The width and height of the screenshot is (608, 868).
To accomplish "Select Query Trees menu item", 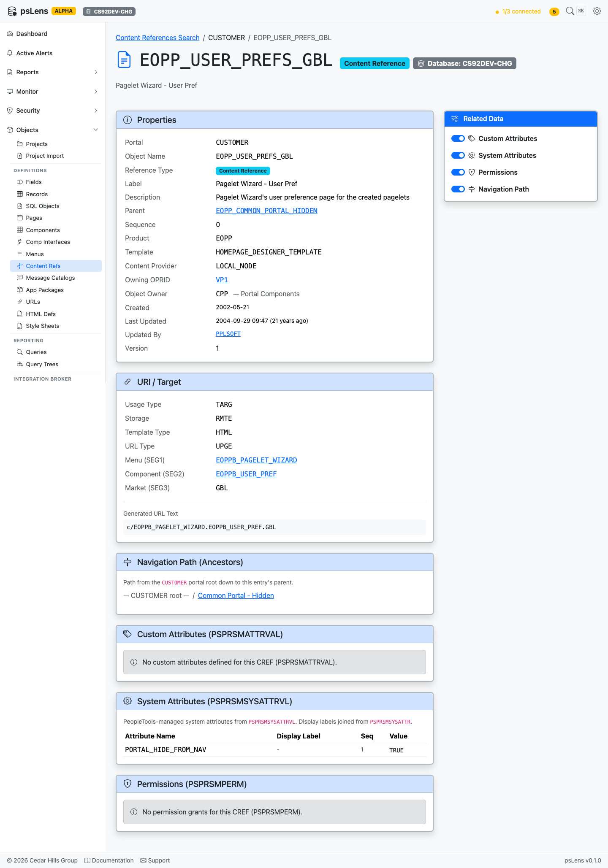I will (56, 364).
